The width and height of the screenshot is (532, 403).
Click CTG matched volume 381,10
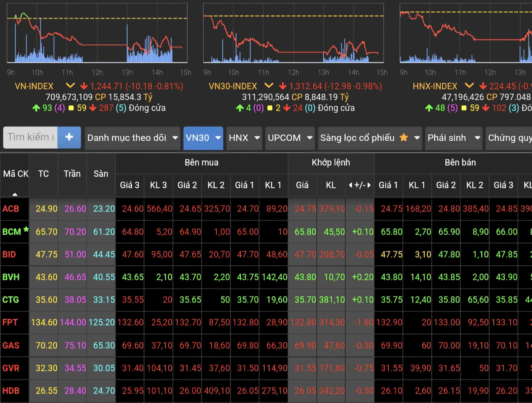(332, 300)
